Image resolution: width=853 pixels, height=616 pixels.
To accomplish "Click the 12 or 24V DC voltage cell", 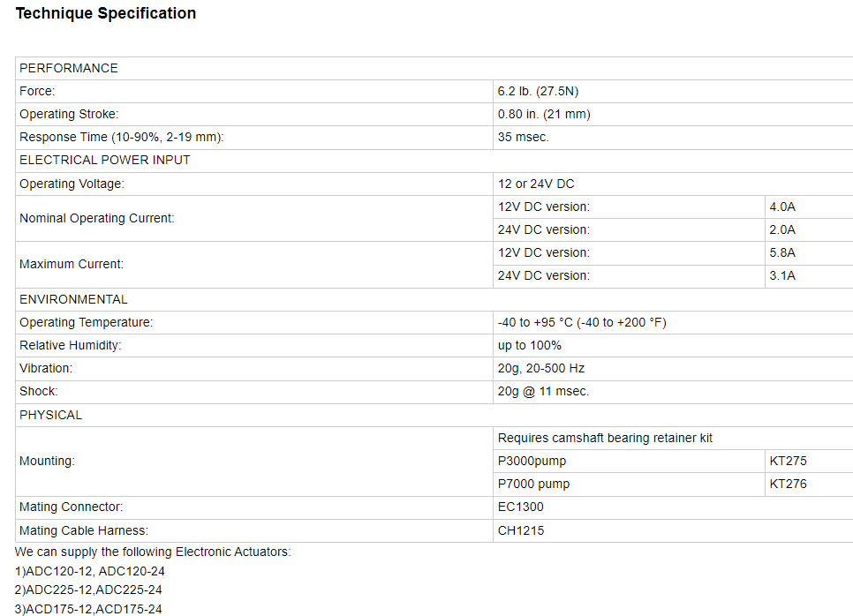I will pos(673,184).
